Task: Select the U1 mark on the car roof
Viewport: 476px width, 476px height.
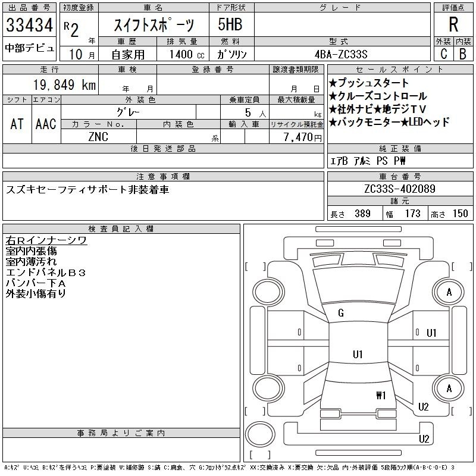Action: pos(357,354)
